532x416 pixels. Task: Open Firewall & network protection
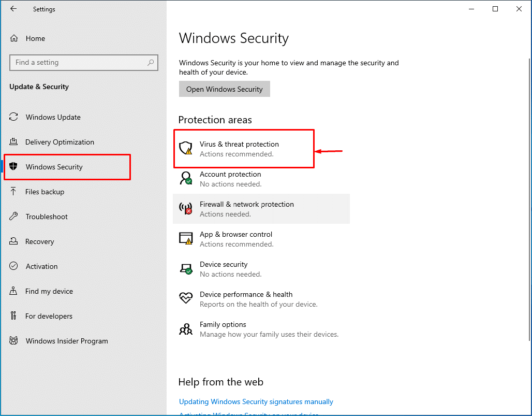tap(261, 209)
